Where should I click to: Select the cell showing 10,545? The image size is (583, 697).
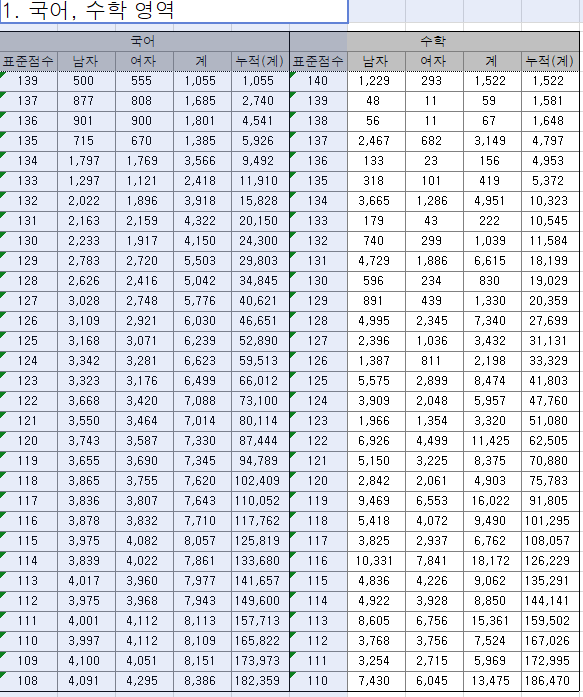[x=550, y=221]
